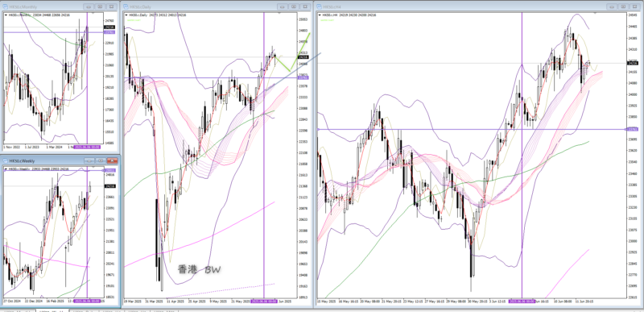The width and height of the screenshot is (644, 312).
Task: Close the HK50.r,Daily chart window
Action: (x=305, y=6)
